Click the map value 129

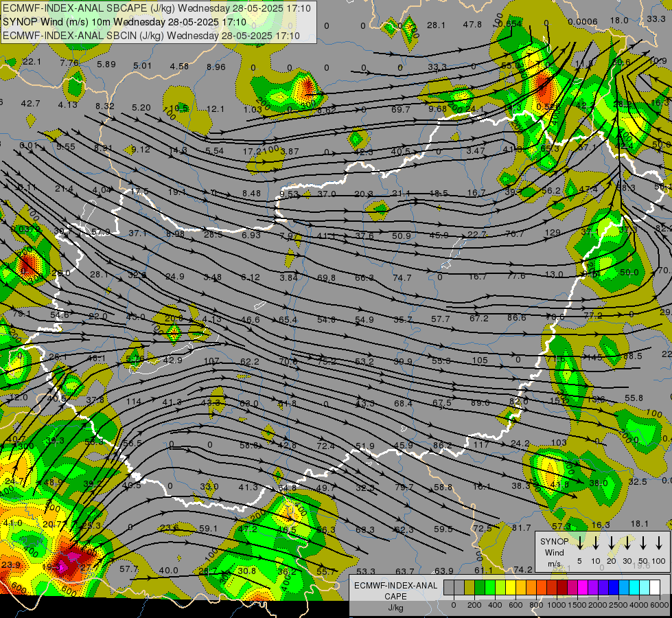click(x=553, y=233)
